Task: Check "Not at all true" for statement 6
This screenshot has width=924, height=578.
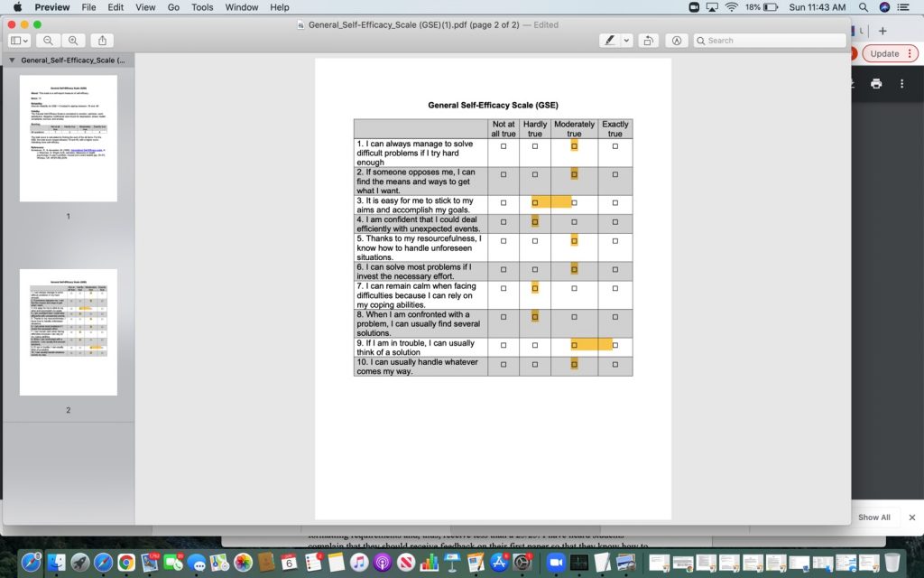Action: (504, 269)
